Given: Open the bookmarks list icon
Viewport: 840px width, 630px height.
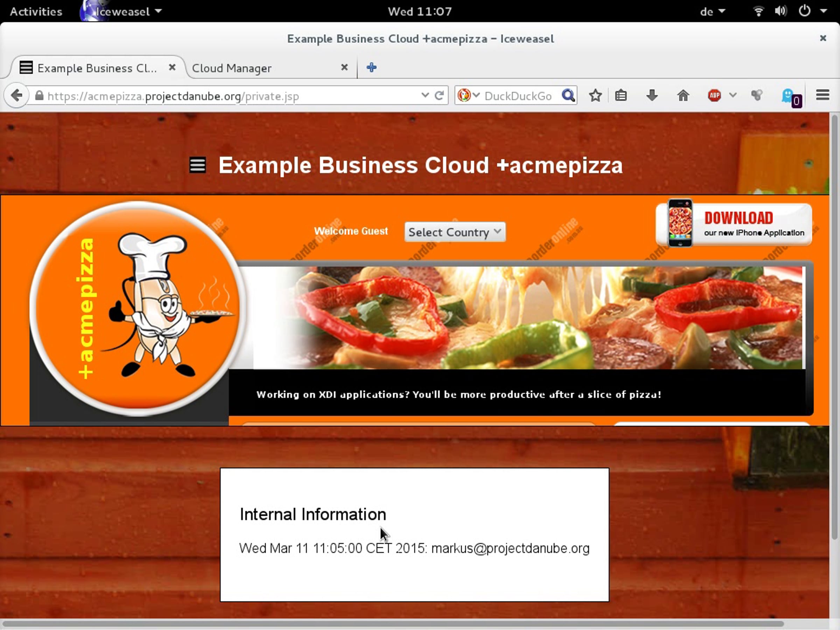Looking at the screenshot, I should (621, 95).
